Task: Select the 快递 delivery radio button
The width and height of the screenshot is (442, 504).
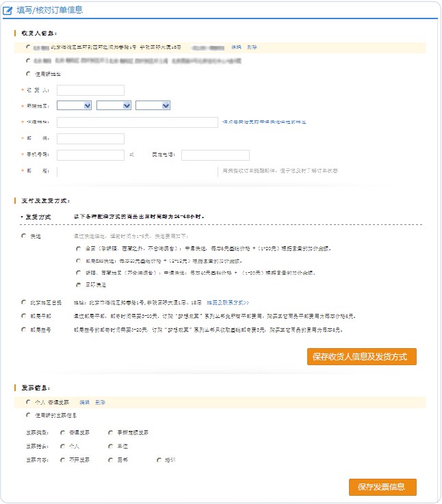Action: [24, 236]
